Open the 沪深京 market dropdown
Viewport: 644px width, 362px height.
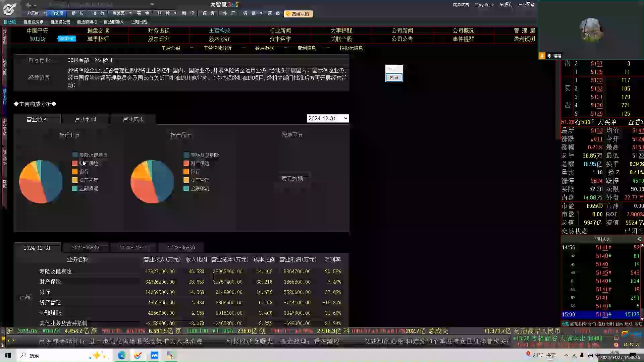pyautogui.click(x=36, y=13)
